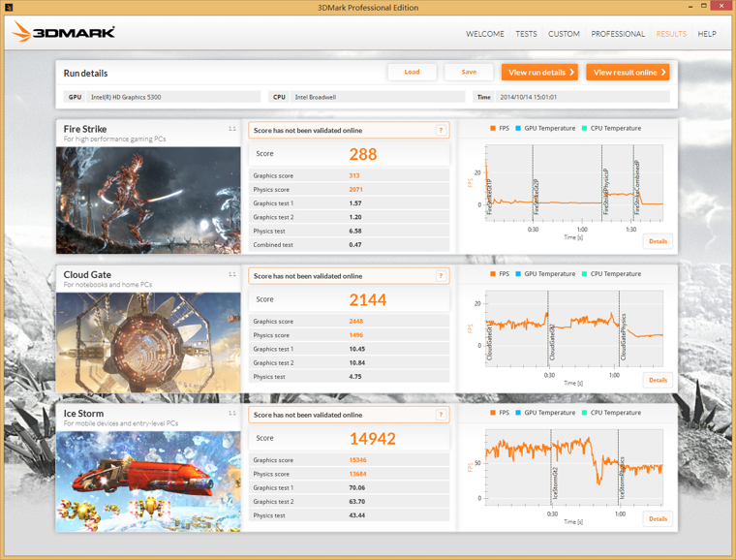Click the Fire Strike GPU Temperature legend swatch
736x560 pixels.
(x=519, y=128)
